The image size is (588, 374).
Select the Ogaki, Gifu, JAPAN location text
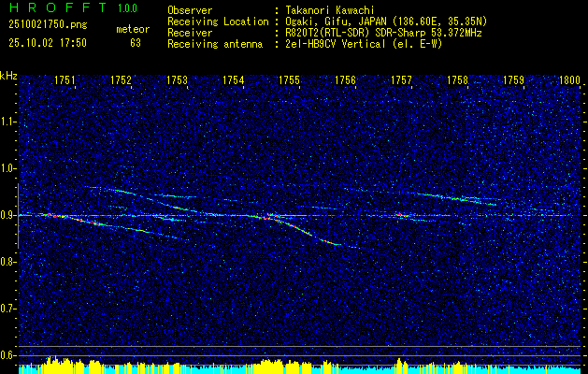point(386,22)
